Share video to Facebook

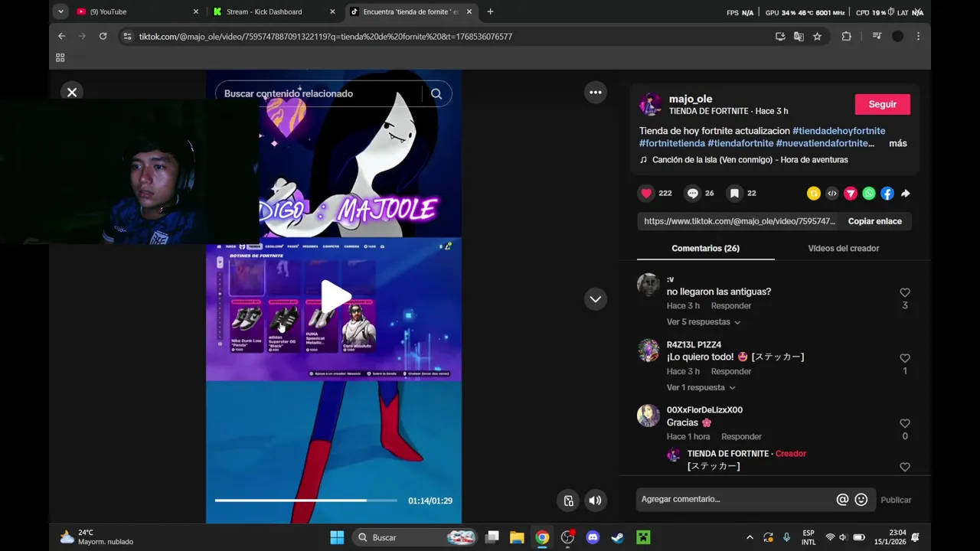pos(887,194)
